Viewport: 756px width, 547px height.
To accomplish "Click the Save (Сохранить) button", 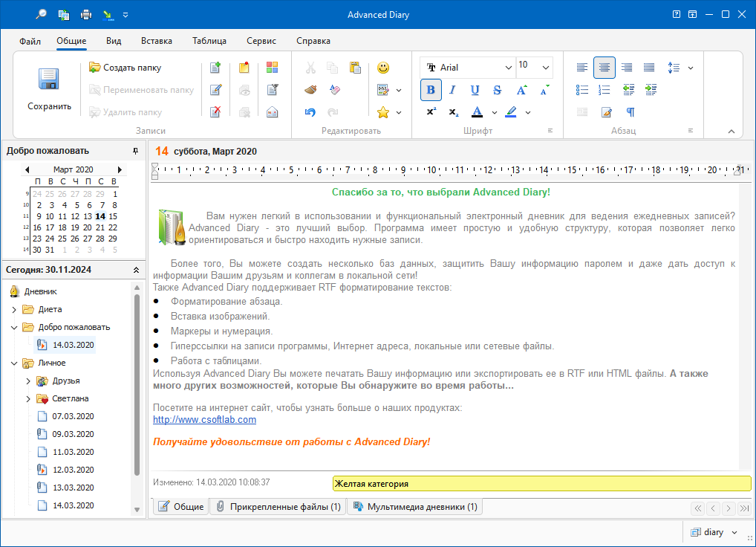I will (49, 89).
